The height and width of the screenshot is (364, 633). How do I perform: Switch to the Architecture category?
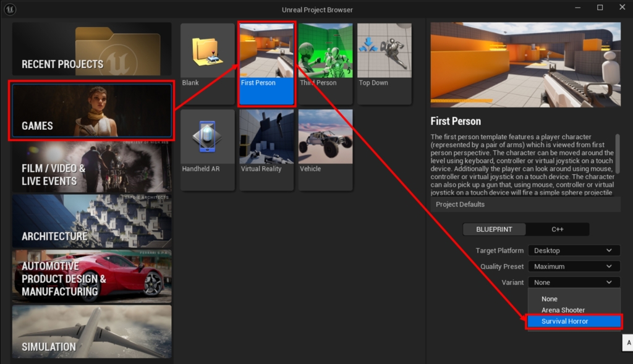91,221
